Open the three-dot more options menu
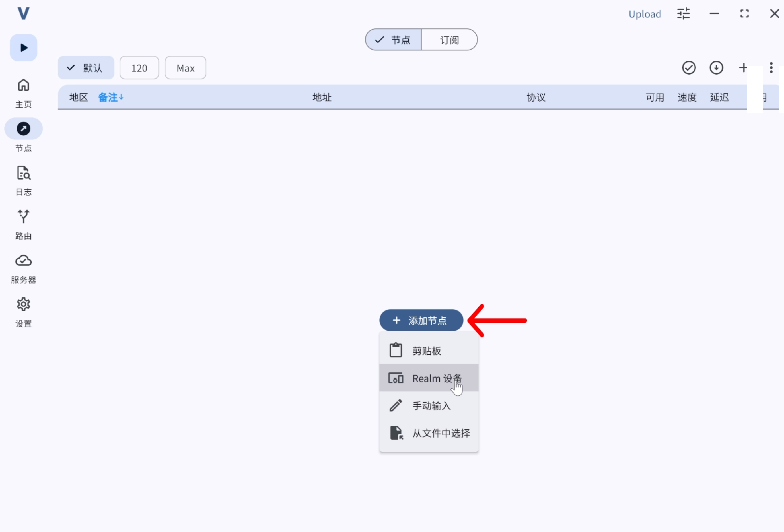The height and width of the screenshot is (532, 784). 771,68
